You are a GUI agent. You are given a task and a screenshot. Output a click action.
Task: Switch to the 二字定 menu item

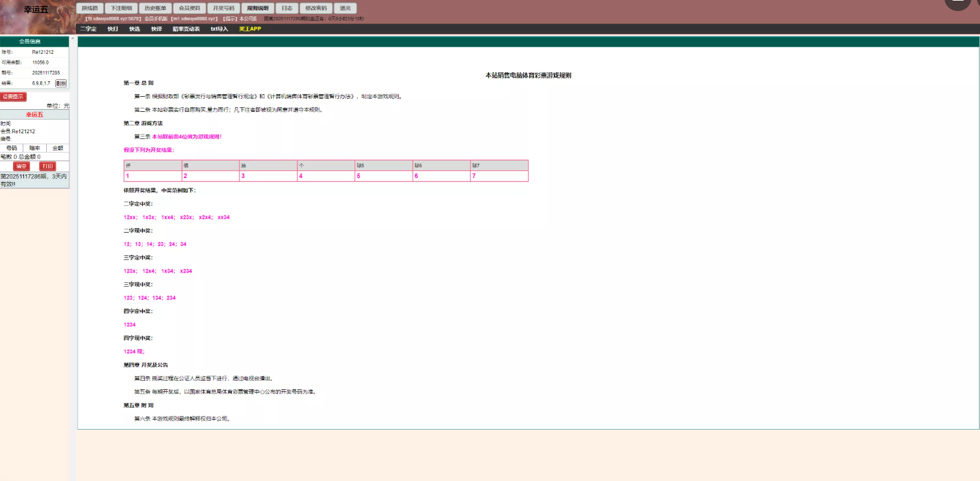pyautogui.click(x=88, y=29)
